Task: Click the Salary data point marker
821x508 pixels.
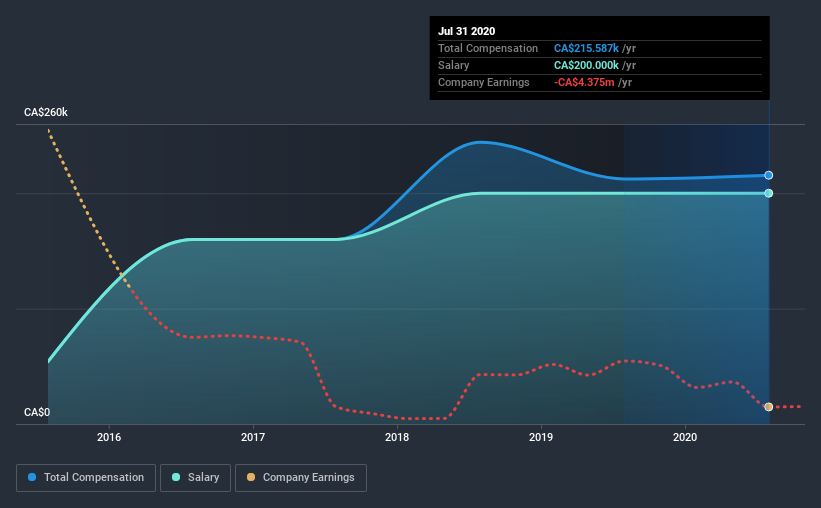Action: 769,193
